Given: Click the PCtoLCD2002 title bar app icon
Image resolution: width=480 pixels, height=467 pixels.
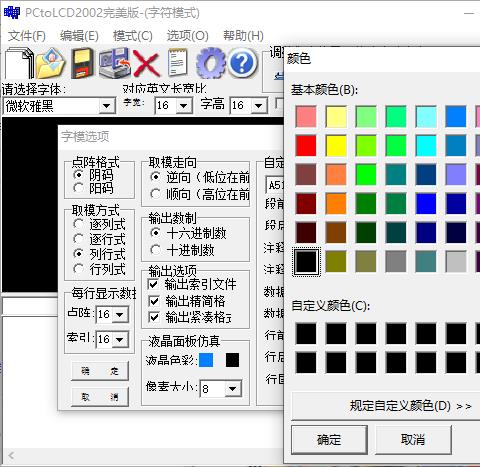Looking at the screenshot, I should point(12,13).
